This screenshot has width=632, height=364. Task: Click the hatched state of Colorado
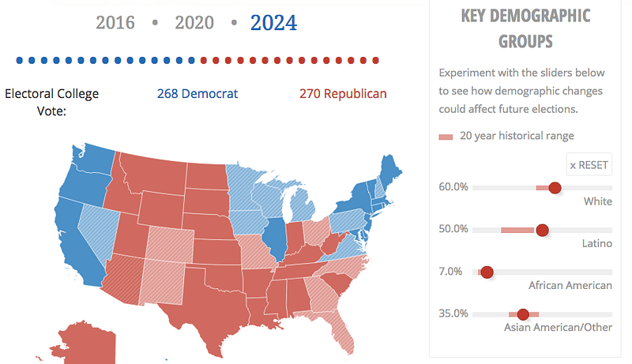(169, 245)
